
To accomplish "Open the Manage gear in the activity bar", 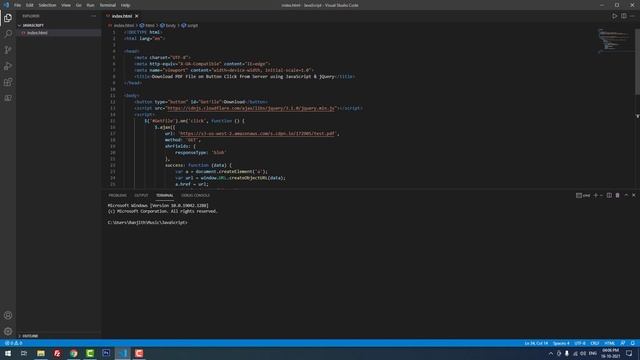I will point(8,331).
